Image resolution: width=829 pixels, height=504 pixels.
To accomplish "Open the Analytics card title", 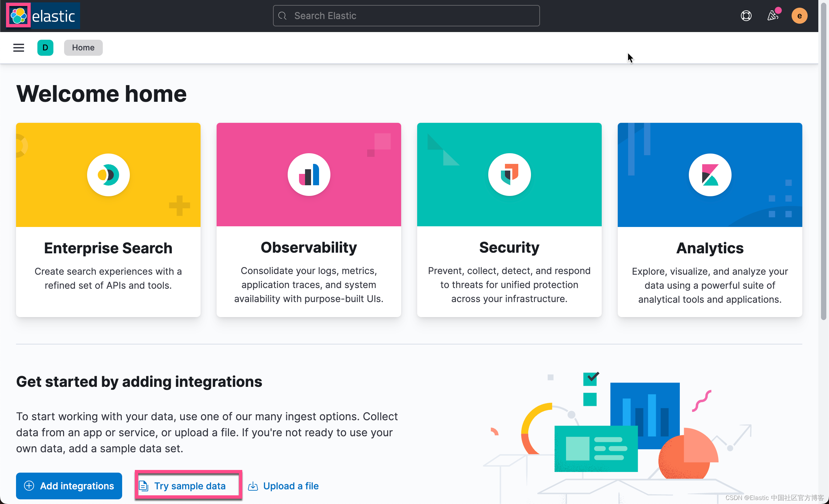I will [x=710, y=248].
